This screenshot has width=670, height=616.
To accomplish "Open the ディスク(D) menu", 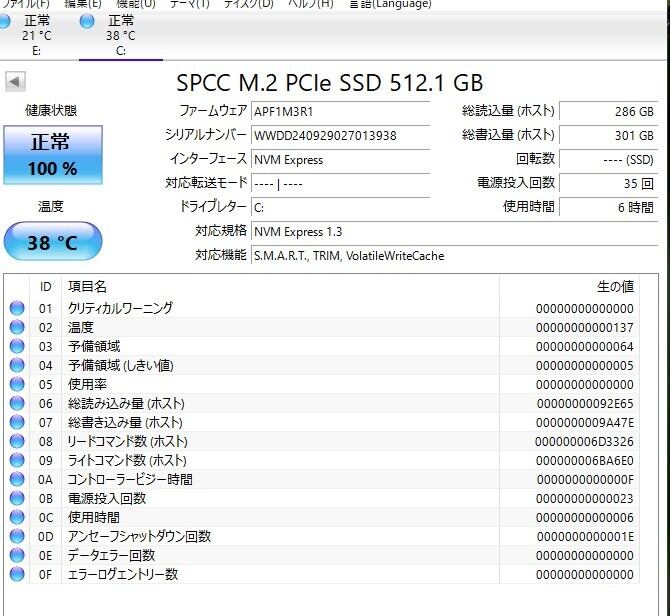I will (x=249, y=4).
